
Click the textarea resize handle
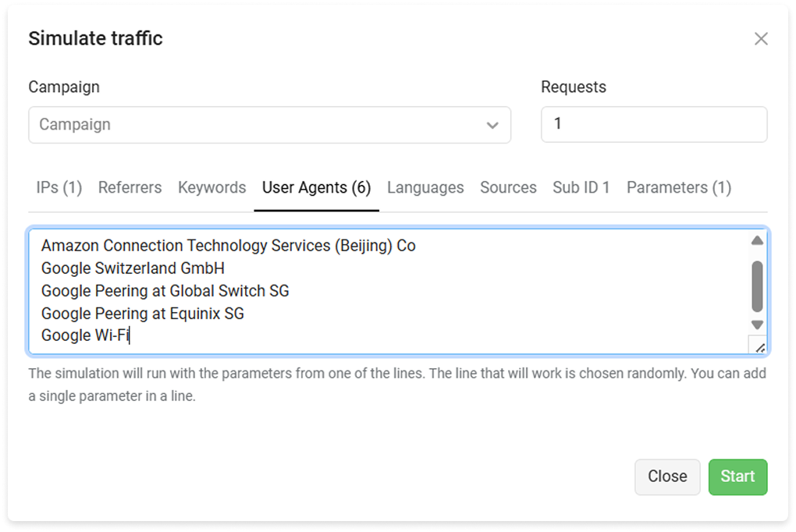759,347
